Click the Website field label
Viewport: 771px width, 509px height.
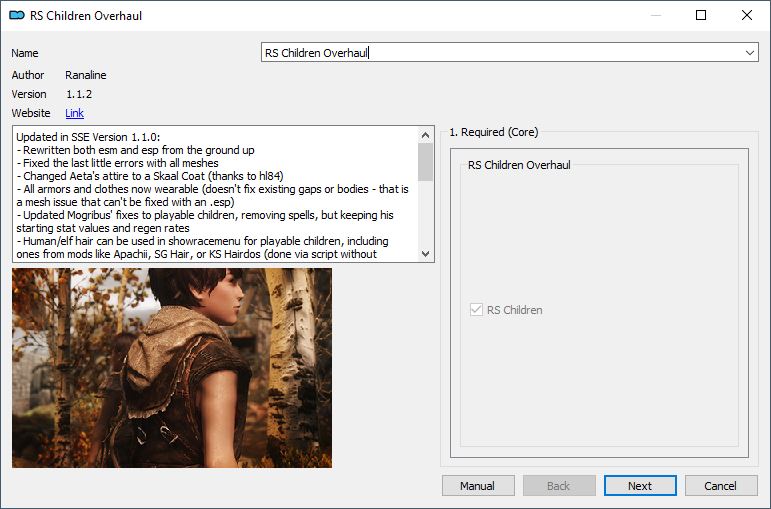[x=31, y=113]
